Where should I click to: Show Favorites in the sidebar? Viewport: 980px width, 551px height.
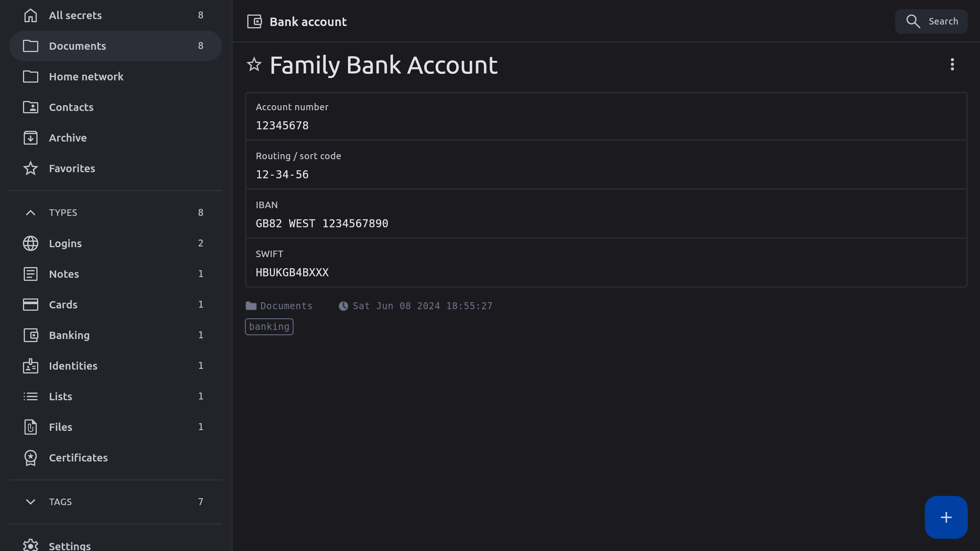pos(72,168)
